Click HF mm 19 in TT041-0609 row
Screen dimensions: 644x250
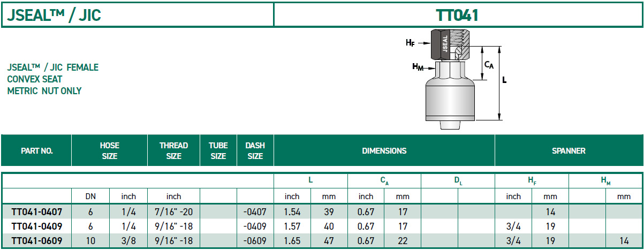click(x=550, y=241)
